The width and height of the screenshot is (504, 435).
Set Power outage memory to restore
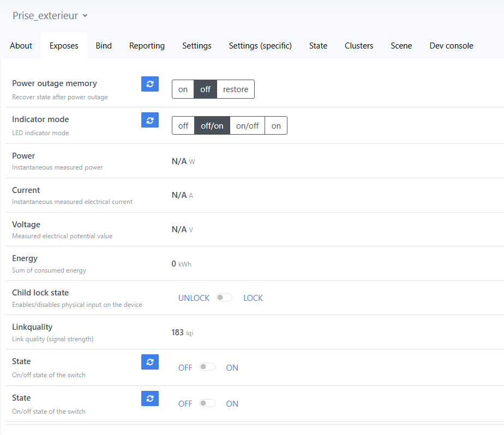click(x=236, y=89)
